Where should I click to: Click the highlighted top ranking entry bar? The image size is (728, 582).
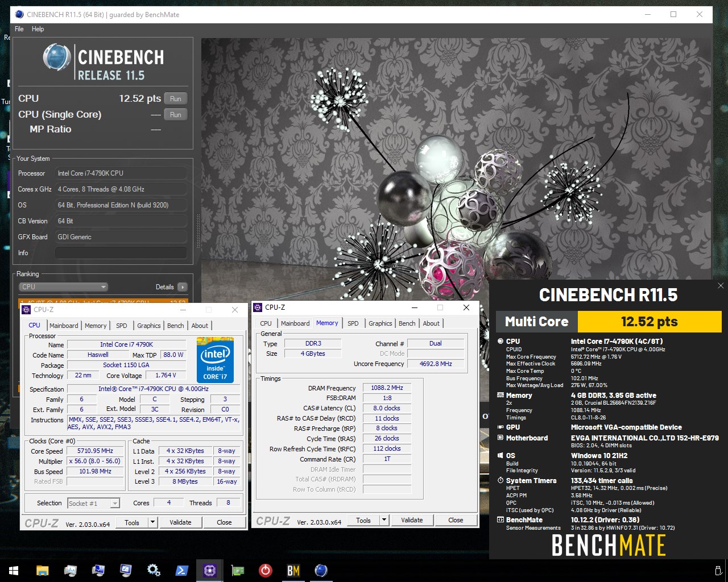103,301
